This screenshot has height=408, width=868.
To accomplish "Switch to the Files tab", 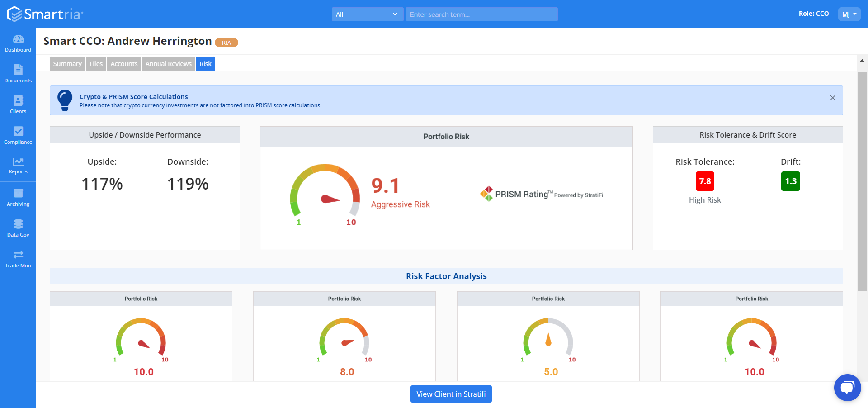I will coord(96,64).
